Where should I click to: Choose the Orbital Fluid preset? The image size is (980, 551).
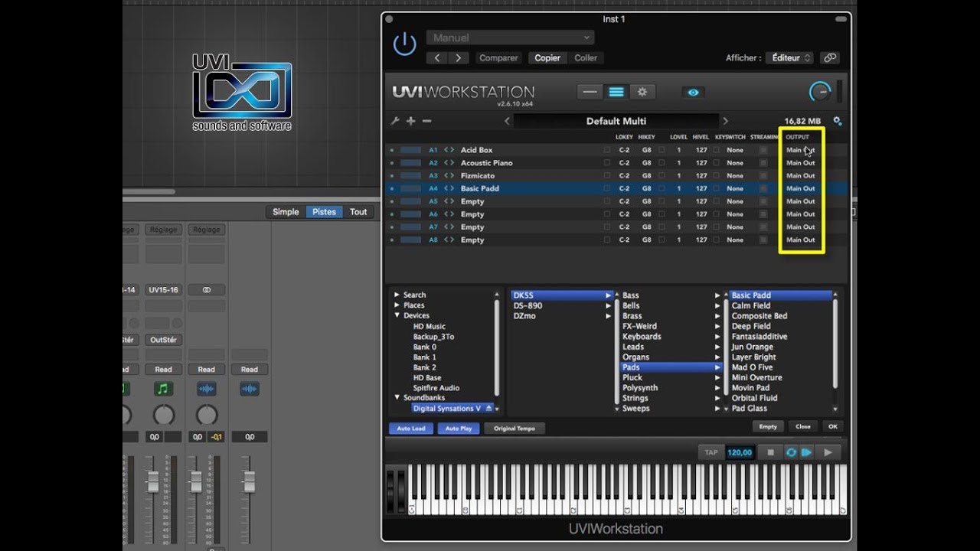tap(754, 398)
